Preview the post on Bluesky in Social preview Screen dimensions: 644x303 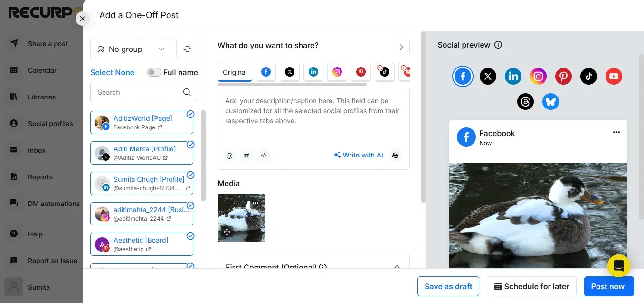pos(550,101)
